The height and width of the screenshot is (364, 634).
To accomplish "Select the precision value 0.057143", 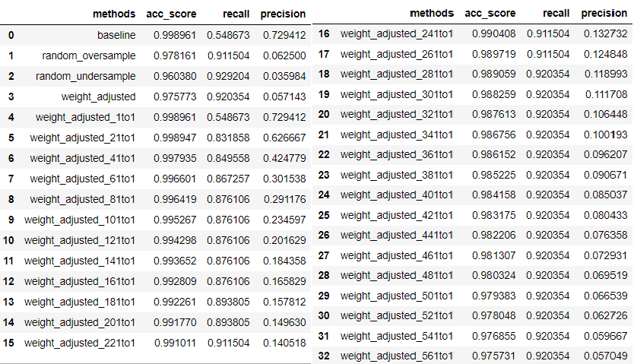I will click(284, 97).
